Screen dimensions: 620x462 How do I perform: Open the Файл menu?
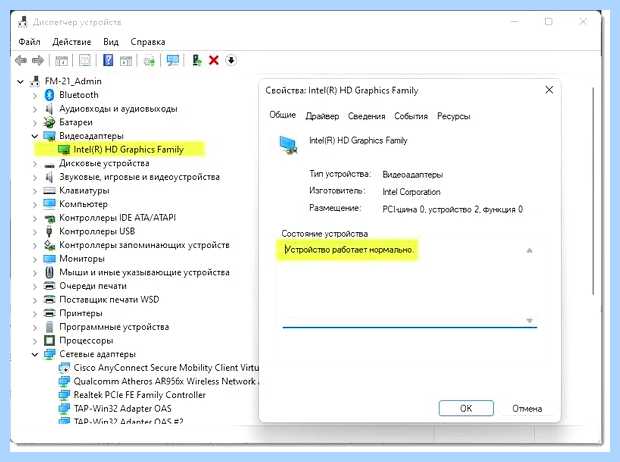point(29,42)
